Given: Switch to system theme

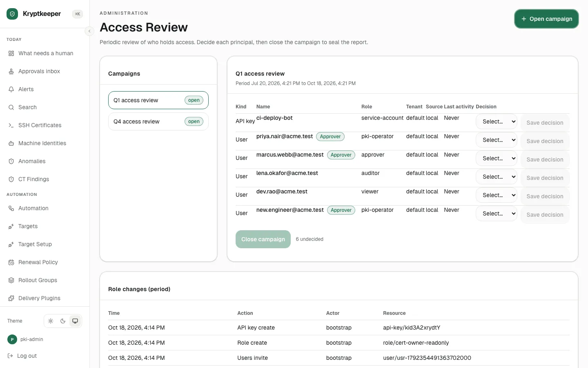Looking at the screenshot, I should pyautogui.click(x=75, y=321).
